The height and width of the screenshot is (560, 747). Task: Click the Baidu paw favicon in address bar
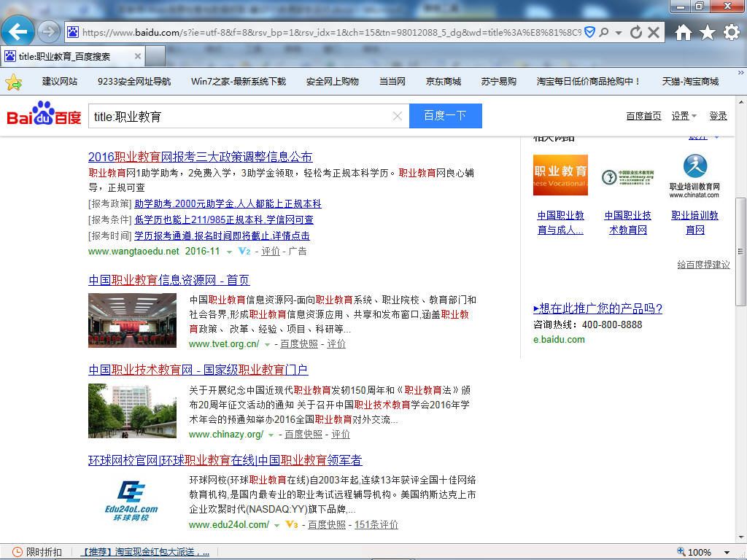(72, 32)
